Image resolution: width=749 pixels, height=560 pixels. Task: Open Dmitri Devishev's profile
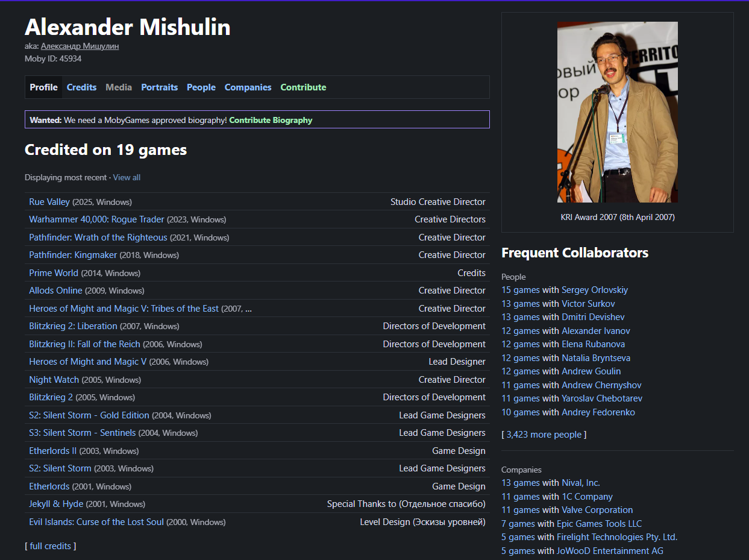[593, 317]
